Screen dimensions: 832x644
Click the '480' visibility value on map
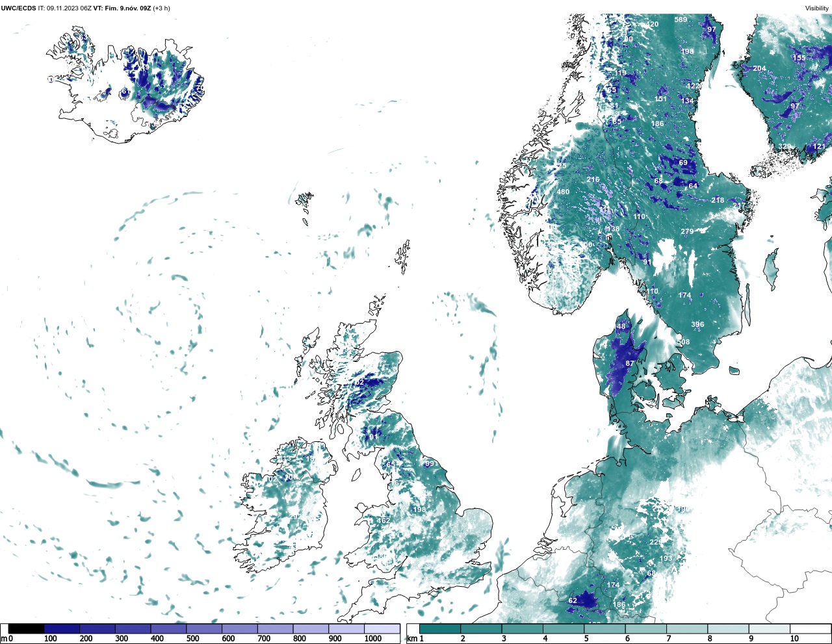563,192
